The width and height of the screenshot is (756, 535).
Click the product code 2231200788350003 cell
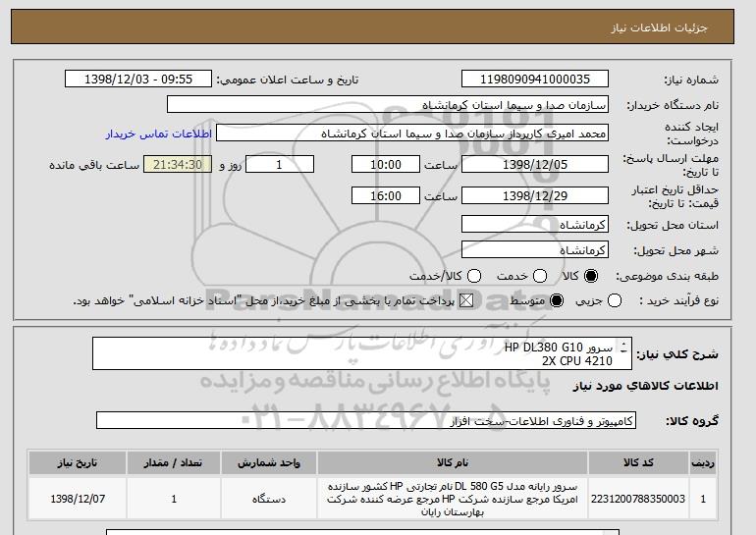[638, 499]
